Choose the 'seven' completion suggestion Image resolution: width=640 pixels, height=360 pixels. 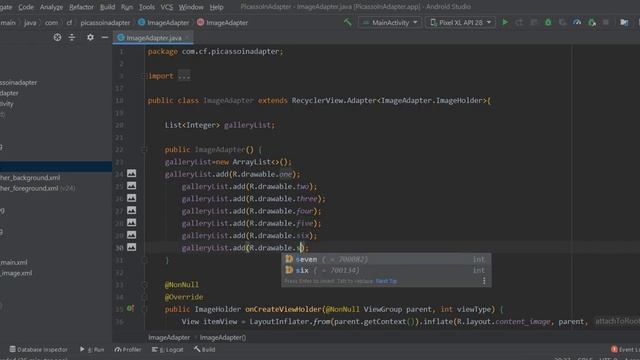tap(386, 259)
